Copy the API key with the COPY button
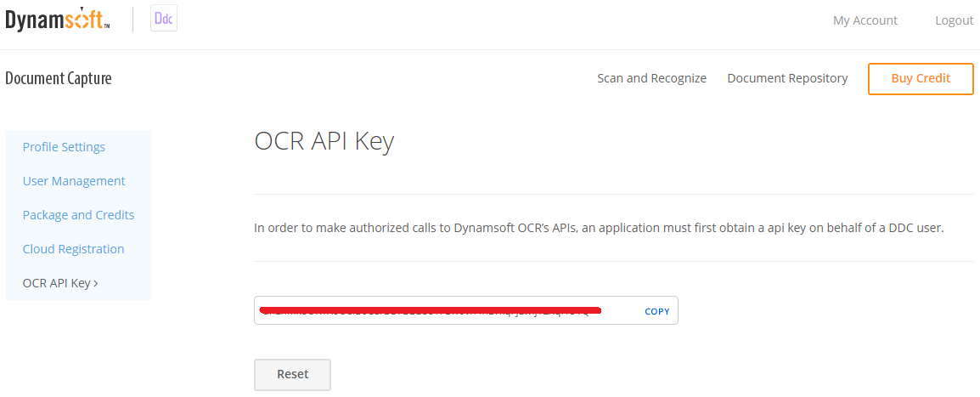 656,311
